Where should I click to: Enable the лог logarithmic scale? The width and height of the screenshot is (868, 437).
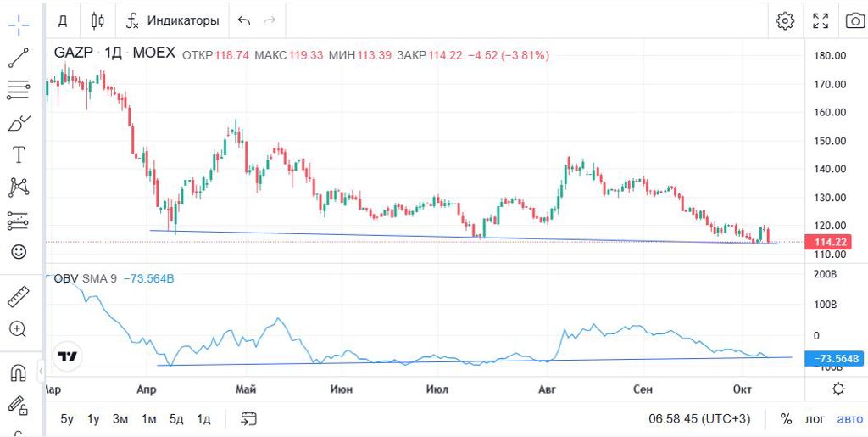(x=815, y=419)
